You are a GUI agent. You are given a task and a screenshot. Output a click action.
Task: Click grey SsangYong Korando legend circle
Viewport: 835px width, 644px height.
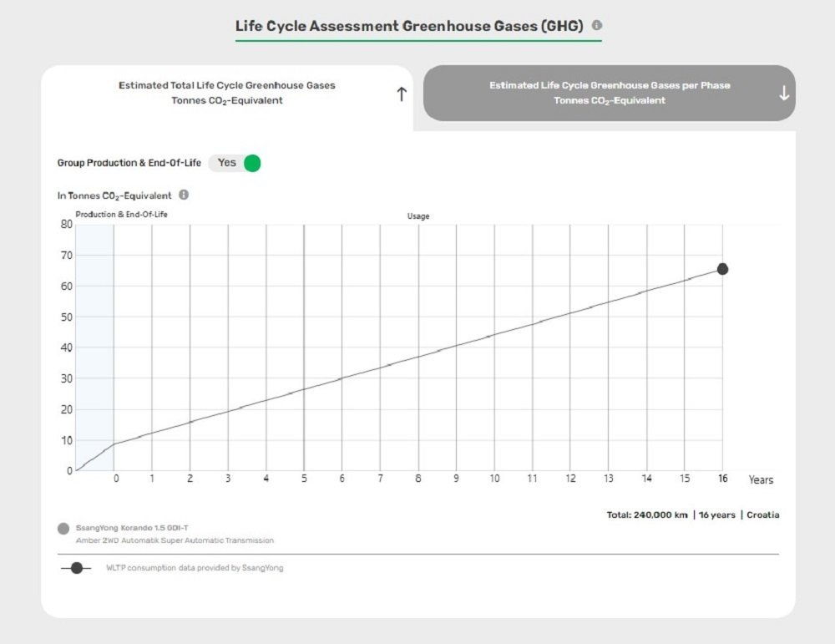(x=63, y=529)
